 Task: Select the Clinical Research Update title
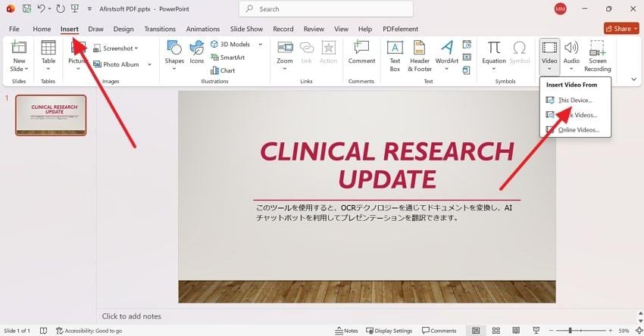tap(387, 165)
